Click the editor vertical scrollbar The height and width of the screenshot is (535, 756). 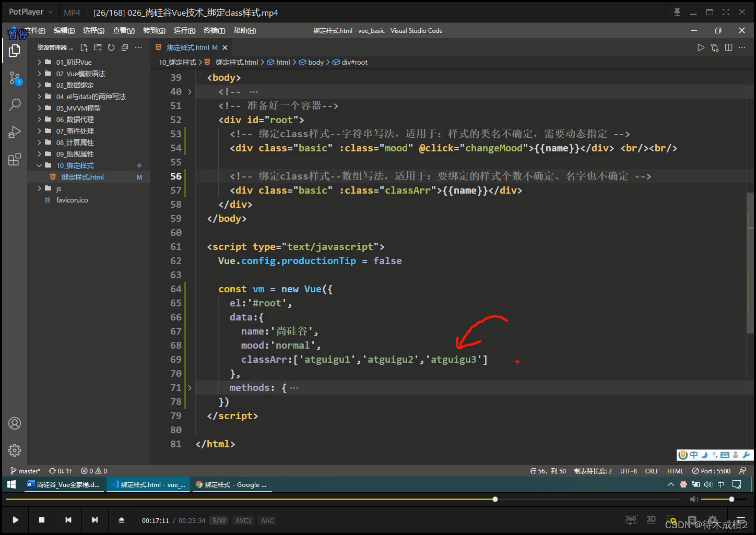[x=750, y=264]
